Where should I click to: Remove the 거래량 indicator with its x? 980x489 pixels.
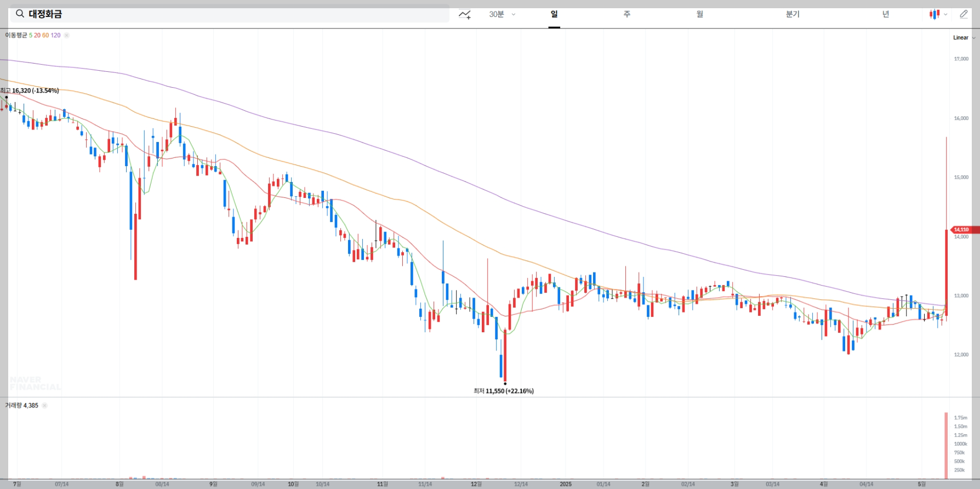point(45,406)
